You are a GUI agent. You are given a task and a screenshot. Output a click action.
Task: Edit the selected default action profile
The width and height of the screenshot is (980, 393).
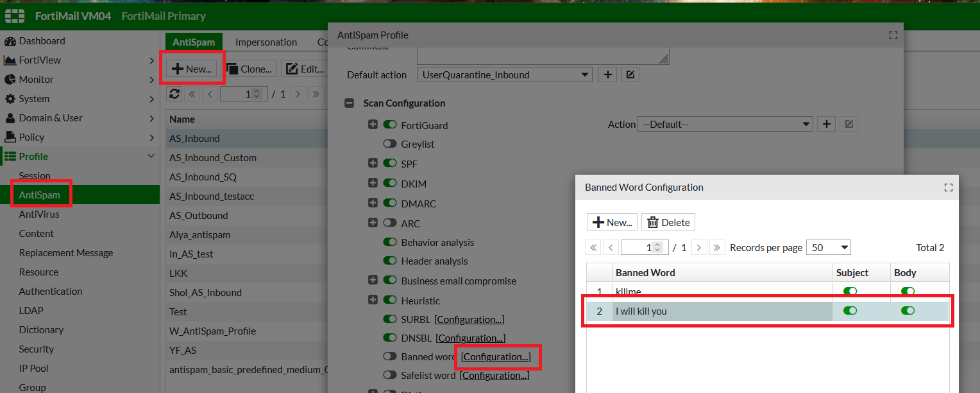click(x=630, y=75)
